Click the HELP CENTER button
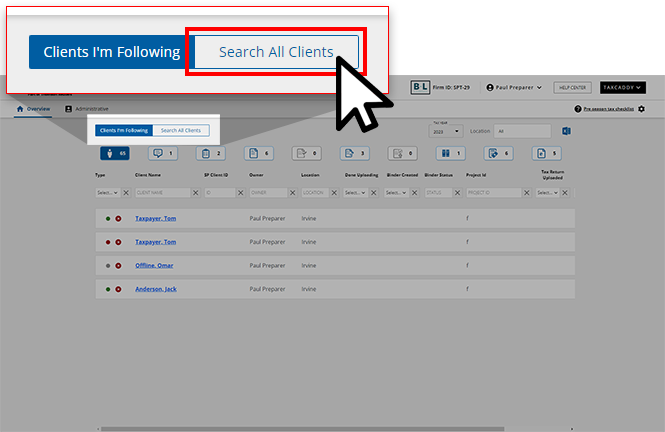The height and width of the screenshot is (432, 665). coord(572,88)
